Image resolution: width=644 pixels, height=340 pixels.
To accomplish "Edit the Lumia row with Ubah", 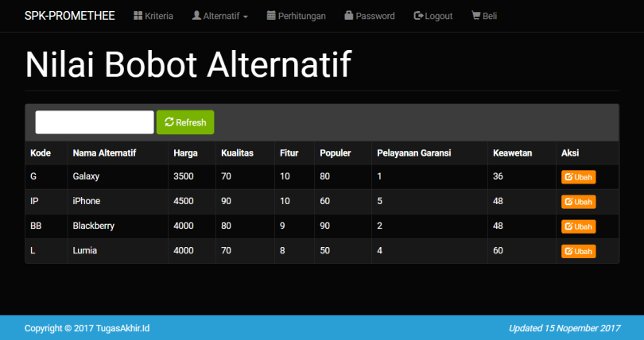I will (578, 251).
